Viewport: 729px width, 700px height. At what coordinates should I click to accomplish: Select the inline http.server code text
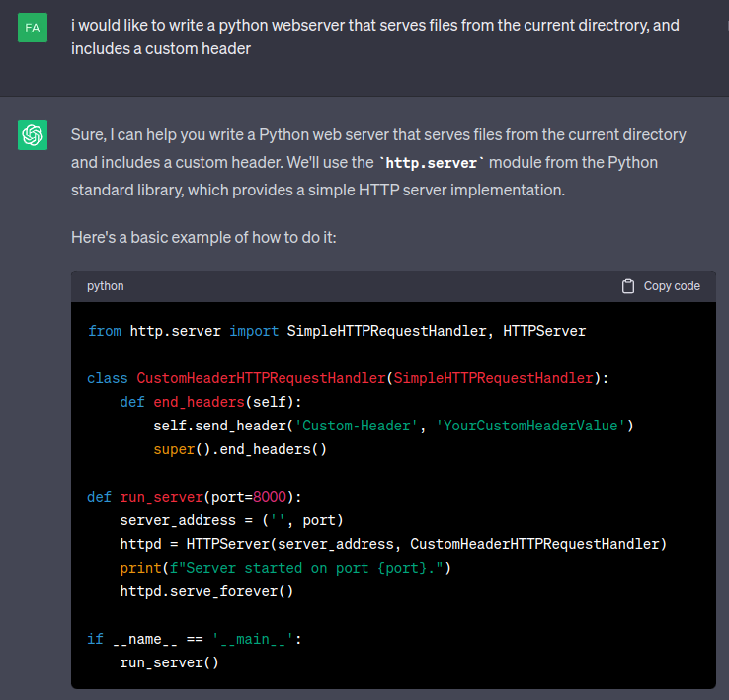(430, 162)
